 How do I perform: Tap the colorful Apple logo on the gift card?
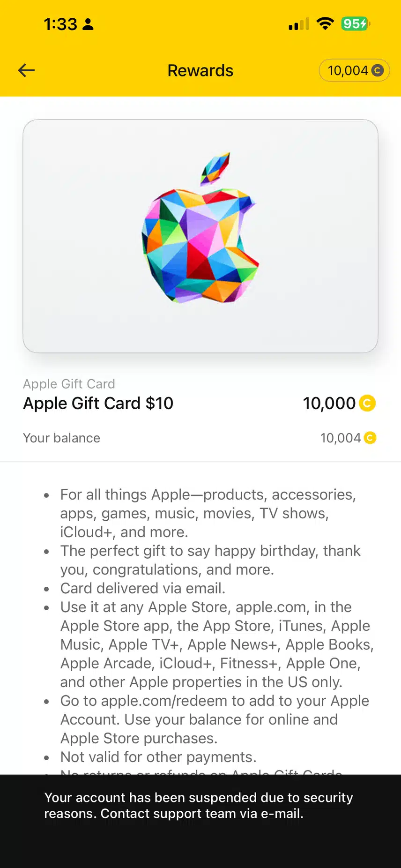(x=200, y=230)
